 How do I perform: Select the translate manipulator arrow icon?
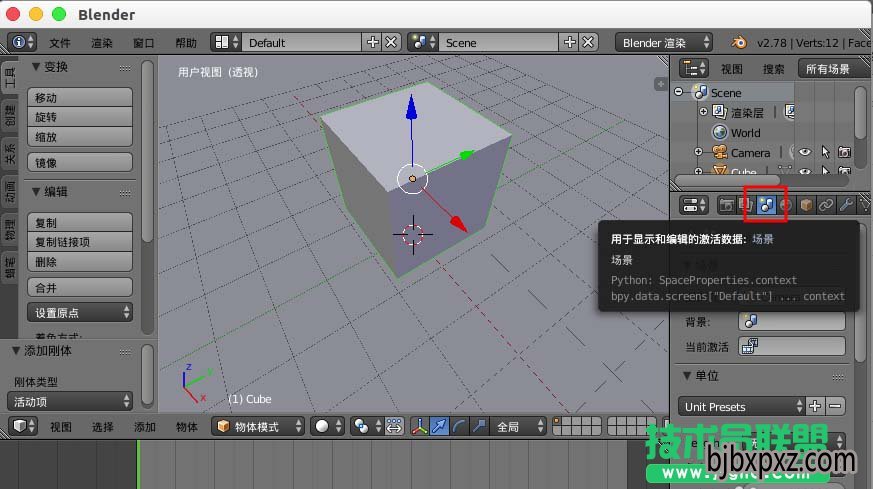pyautogui.click(x=439, y=427)
